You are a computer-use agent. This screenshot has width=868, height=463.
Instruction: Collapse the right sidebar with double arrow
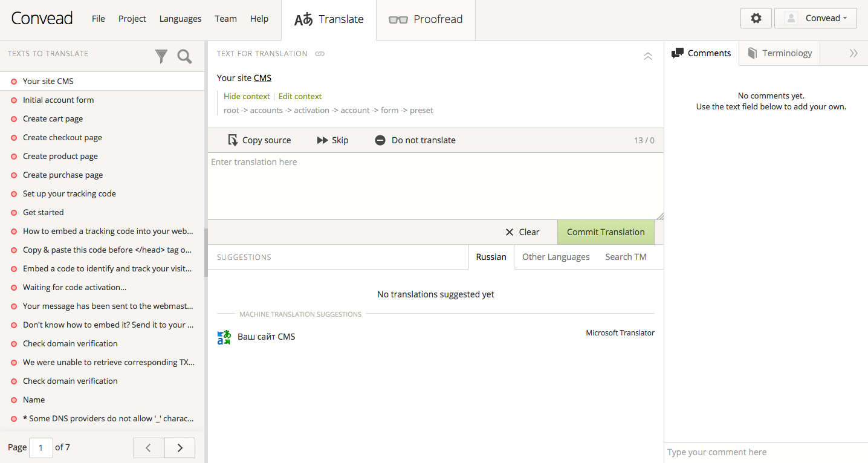click(x=853, y=53)
